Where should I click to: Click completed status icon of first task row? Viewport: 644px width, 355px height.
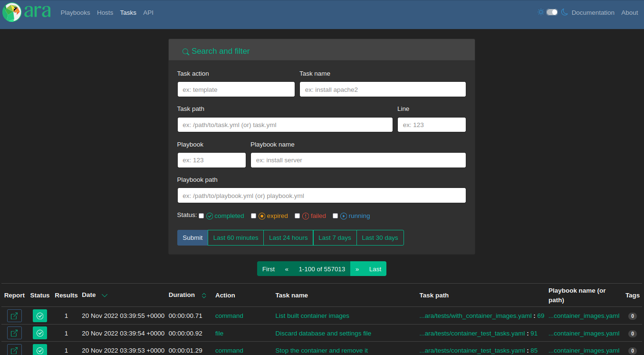(x=40, y=316)
